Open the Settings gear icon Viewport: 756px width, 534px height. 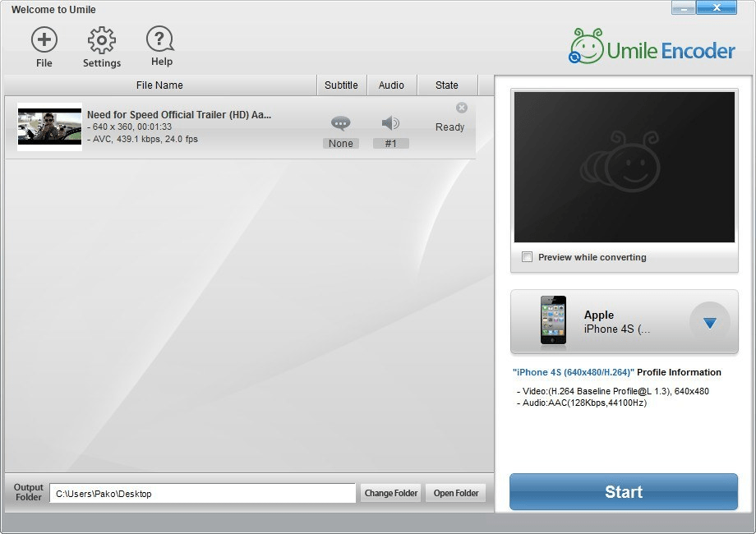101,40
